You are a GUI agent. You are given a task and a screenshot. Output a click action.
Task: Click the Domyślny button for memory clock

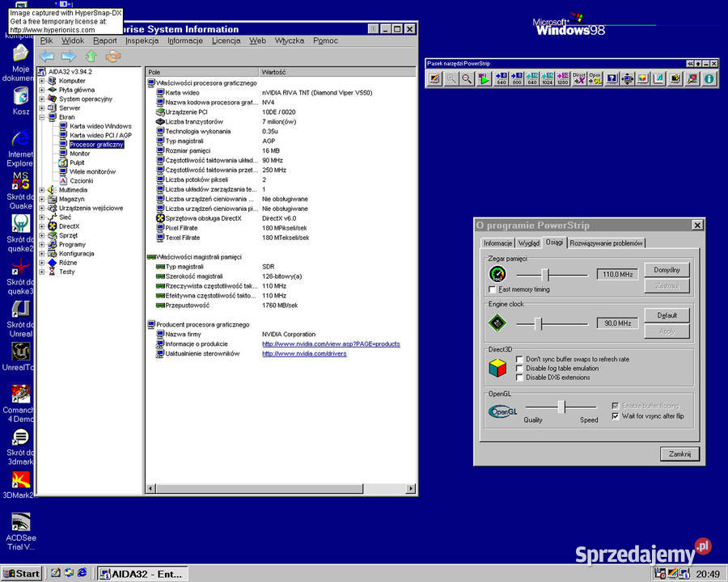[667, 270]
